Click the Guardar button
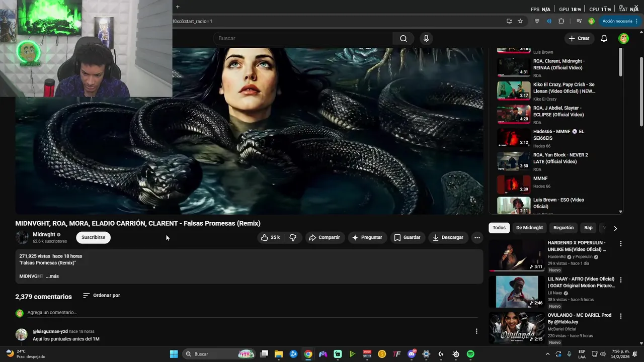The height and width of the screenshot is (362, 644). (407, 237)
